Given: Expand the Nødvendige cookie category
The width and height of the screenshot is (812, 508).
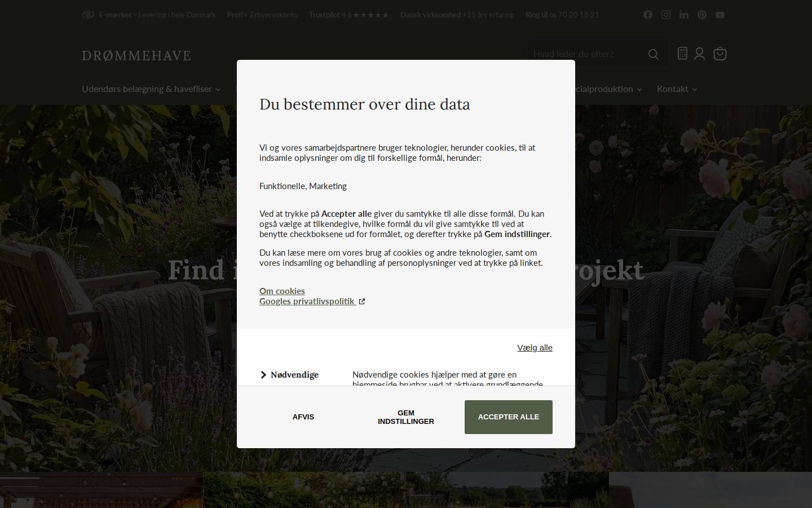Looking at the screenshot, I should point(290,375).
